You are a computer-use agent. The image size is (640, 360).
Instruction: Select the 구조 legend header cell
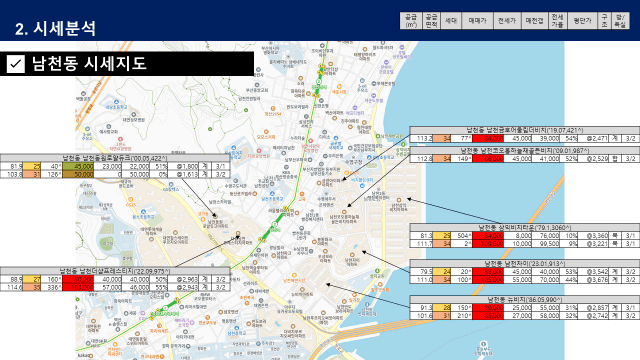click(604, 20)
